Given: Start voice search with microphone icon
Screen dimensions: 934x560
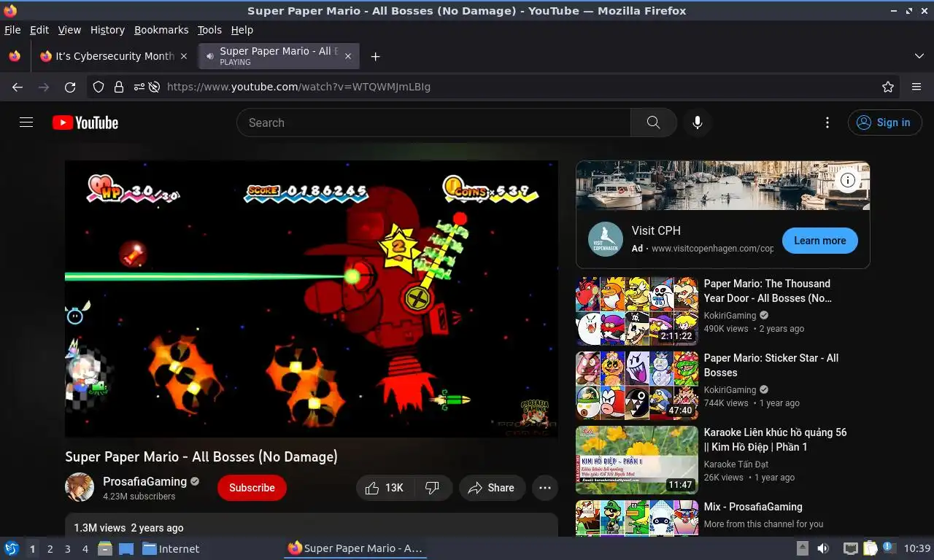Looking at the screenshot, I should pos(698,122).
